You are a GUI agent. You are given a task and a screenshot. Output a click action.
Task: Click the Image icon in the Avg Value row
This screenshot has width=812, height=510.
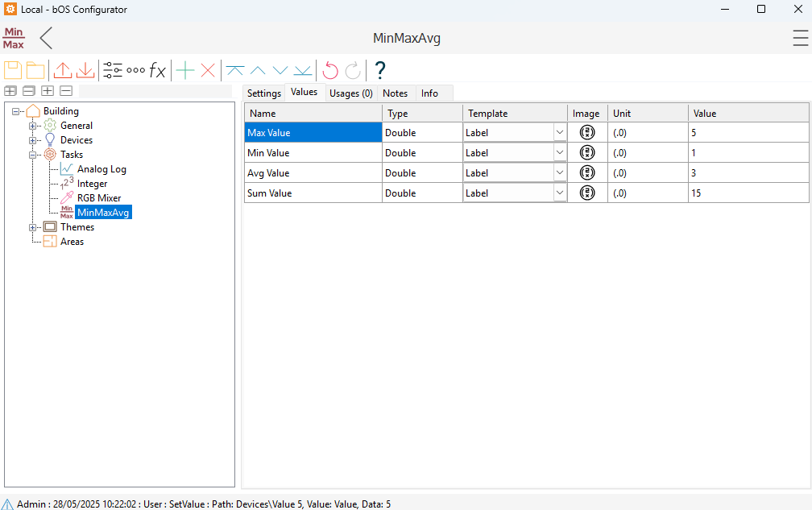pos(587,173)
